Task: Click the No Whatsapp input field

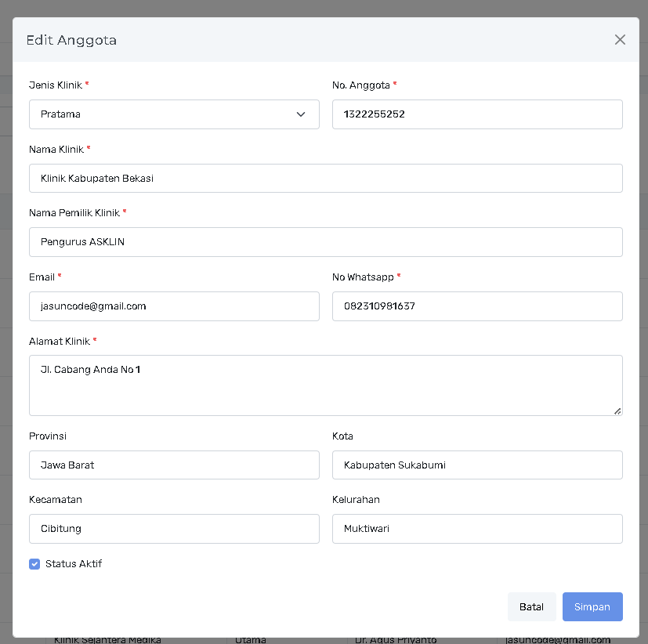Action: pyautogui.click(x=476, y=306)
